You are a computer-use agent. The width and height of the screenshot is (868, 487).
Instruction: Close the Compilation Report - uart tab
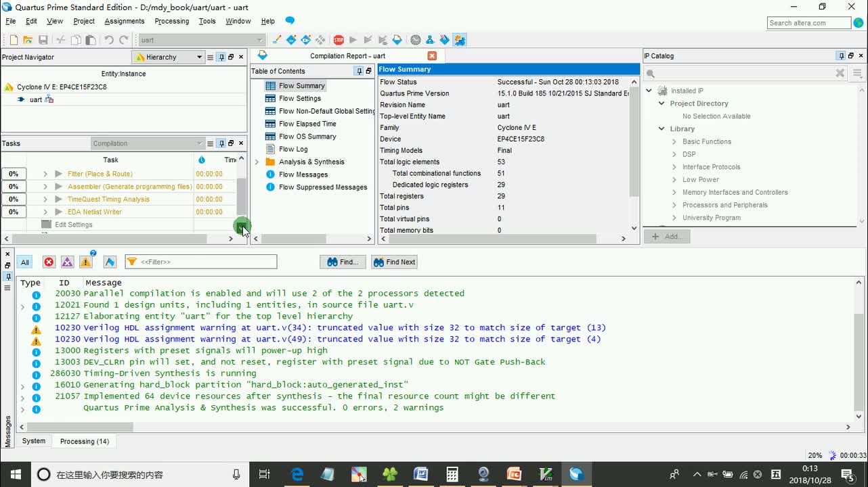(x=432, y=55)
